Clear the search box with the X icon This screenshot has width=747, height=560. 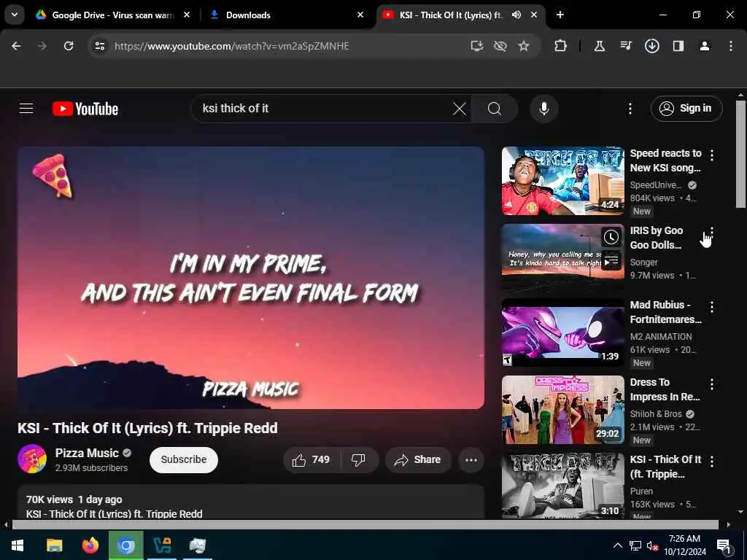click(x=460, y=109)
